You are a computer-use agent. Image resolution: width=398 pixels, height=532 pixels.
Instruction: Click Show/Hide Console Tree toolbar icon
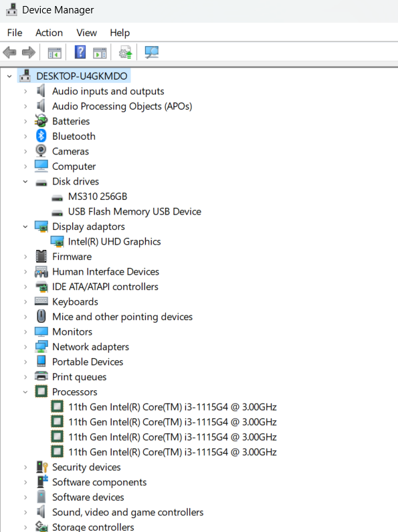click(x=55, y=53)
